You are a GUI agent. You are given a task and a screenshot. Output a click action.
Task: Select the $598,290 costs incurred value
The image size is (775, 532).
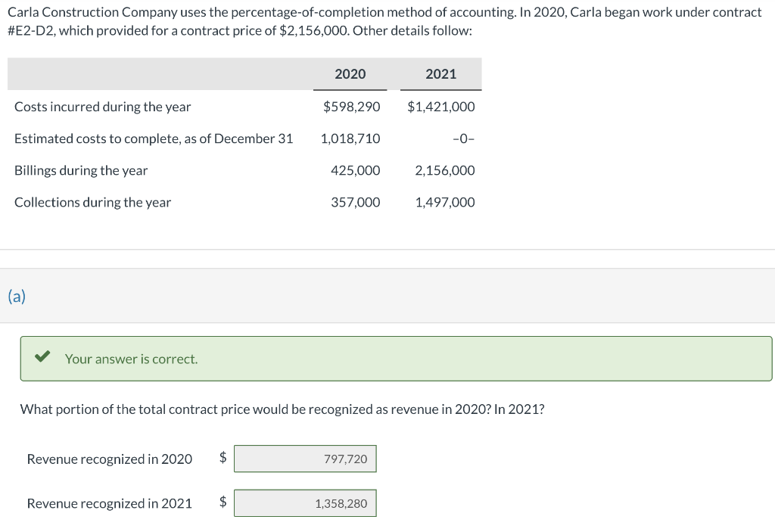click(351, 107)
